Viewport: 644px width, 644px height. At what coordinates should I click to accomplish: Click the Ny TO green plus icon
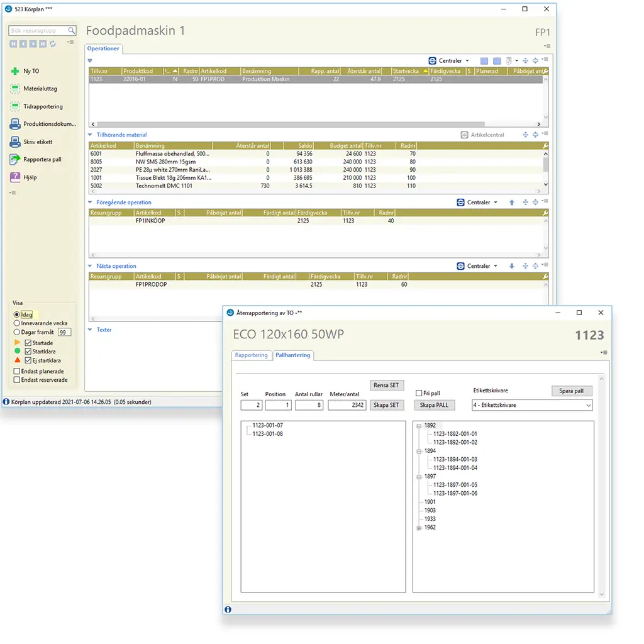point(15,72)
